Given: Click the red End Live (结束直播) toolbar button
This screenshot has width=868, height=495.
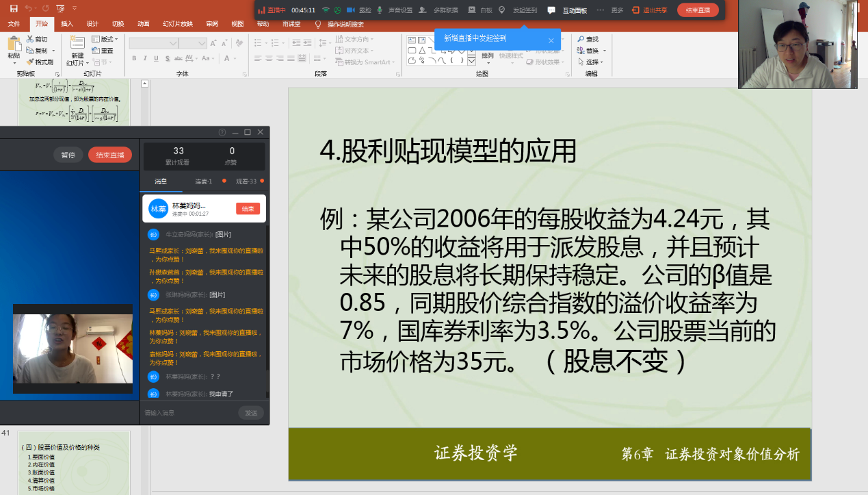Looking at the screenshot, I should [698, 10].
